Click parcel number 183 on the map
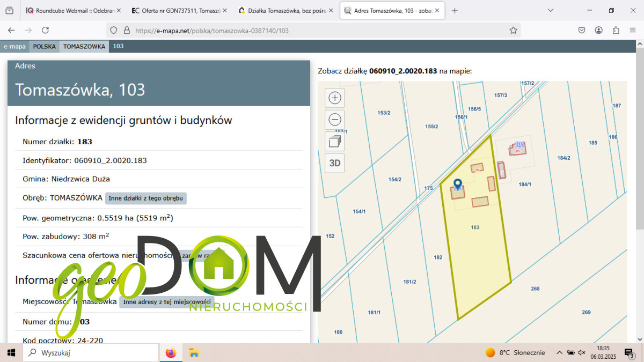Image resolution: width=644 pixels, height=362 pixels. tap(475, 227)
